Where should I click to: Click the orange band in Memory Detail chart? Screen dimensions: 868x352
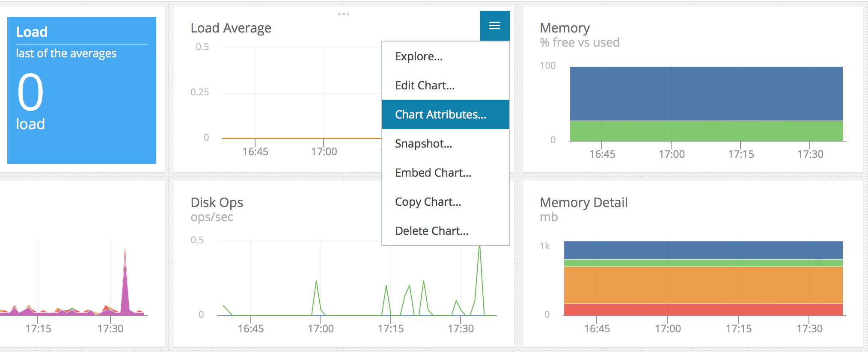703,285
